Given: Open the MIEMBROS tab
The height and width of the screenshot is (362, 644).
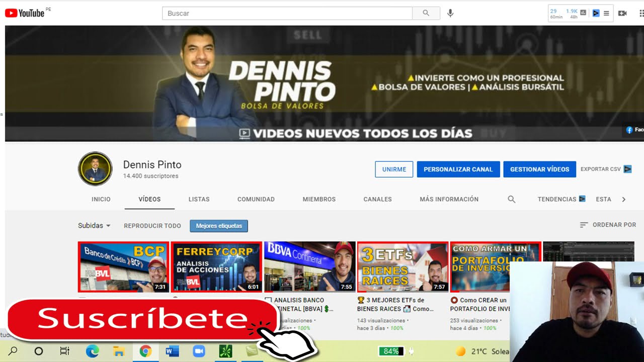Looking at the screenshot, I should point(319,199).
